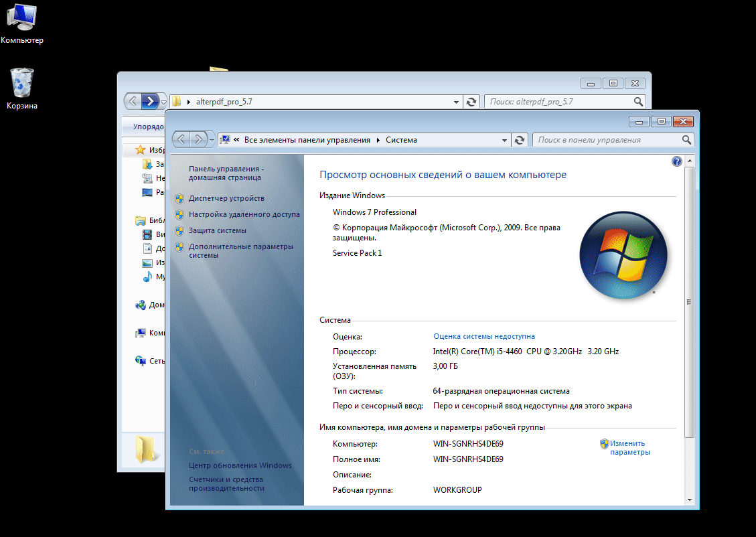Open recent pages dropdown in the alterpdf_pro_5.7 window

pyautogui.click(x=163, y=102)
